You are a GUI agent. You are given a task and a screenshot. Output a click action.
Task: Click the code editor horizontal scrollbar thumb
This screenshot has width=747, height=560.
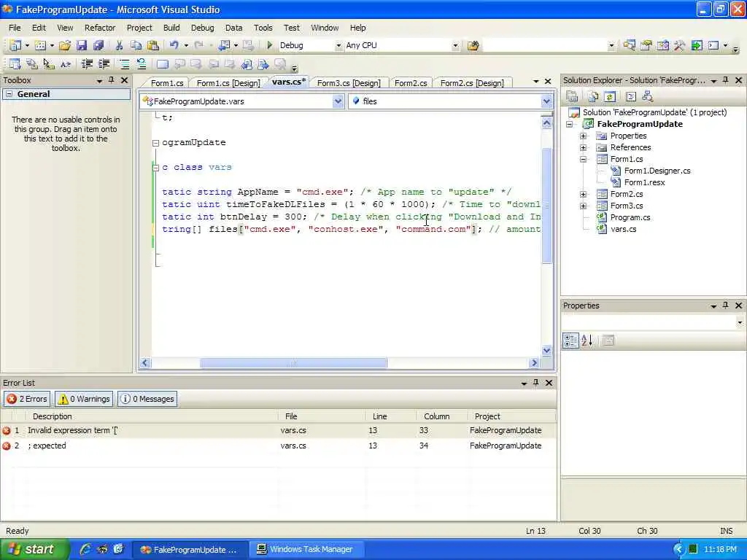(x=293, y=363)
